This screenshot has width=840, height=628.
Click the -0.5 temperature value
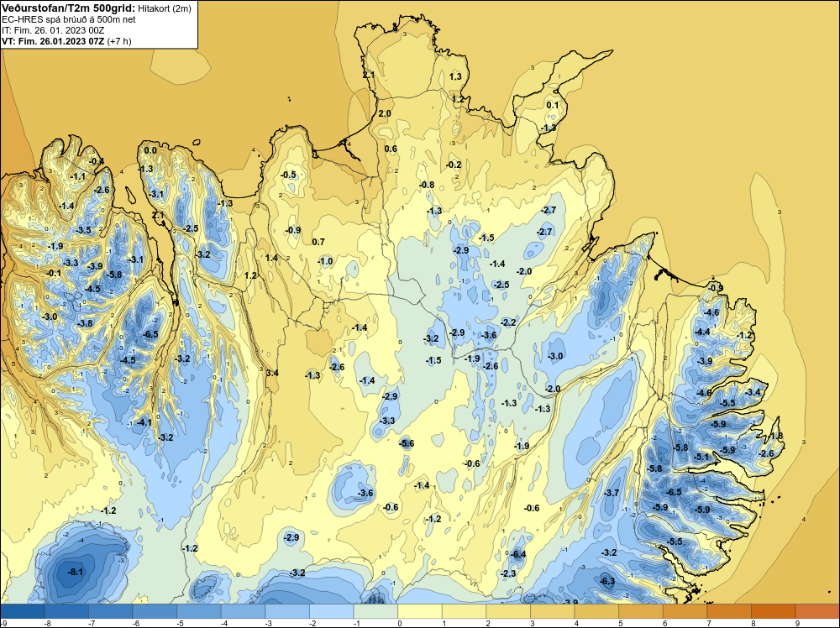tap(288, 175)
